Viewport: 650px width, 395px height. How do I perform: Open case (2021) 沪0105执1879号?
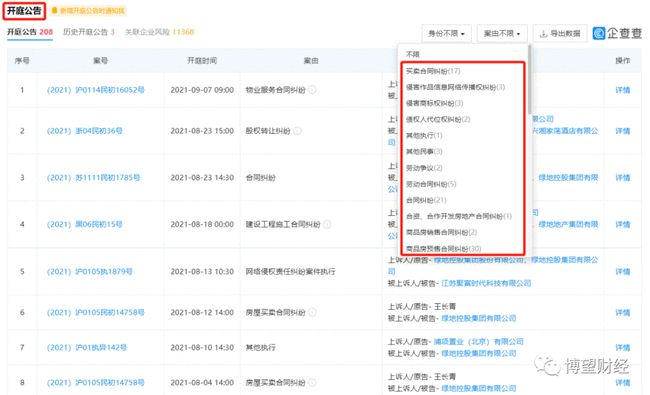click(90, 271)
